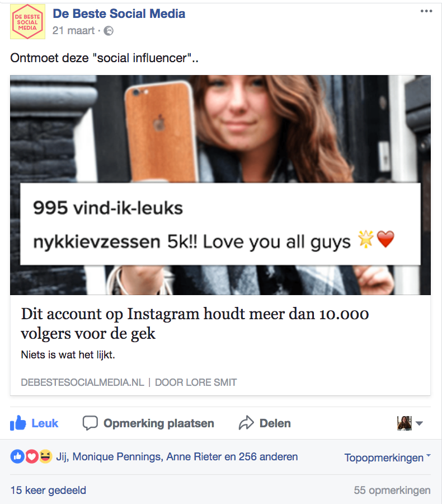Click De Beste Social Media page logo

tap(27, 21)
